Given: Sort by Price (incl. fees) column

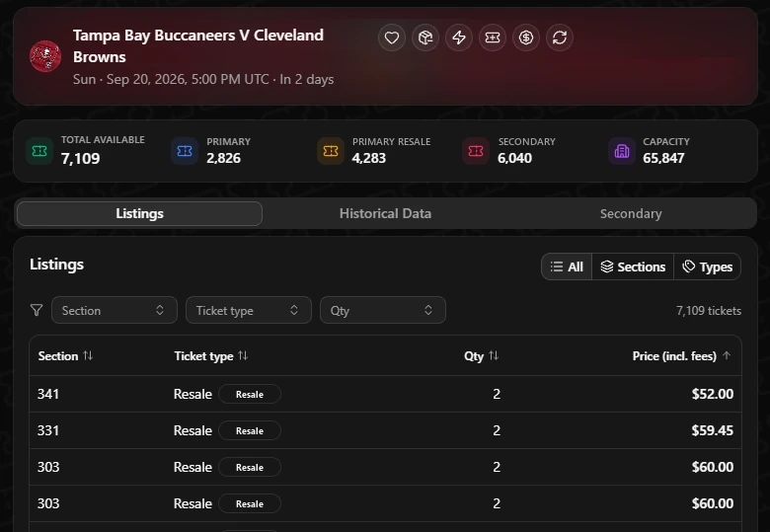Looking at the screenshot, I should click(x=681, y=355).
